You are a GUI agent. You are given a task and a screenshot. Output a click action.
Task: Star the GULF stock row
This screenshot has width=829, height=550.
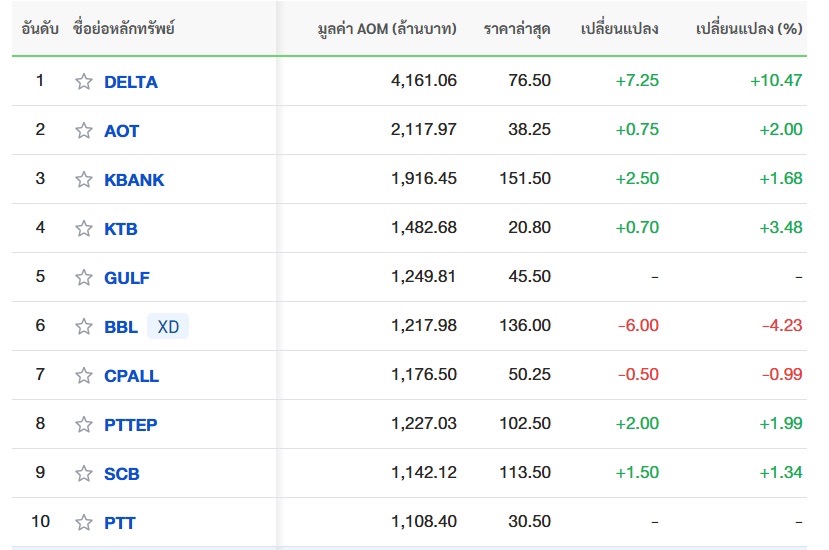point(84,277)
